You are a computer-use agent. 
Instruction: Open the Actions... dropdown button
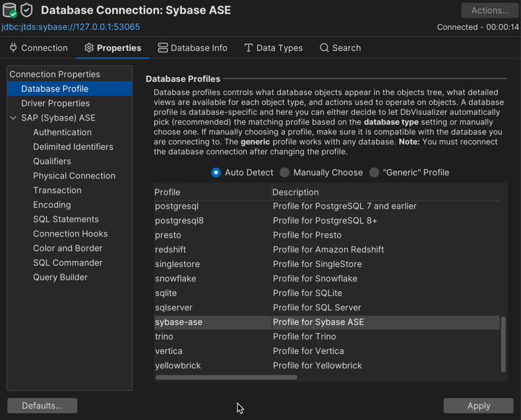(490, 11)
